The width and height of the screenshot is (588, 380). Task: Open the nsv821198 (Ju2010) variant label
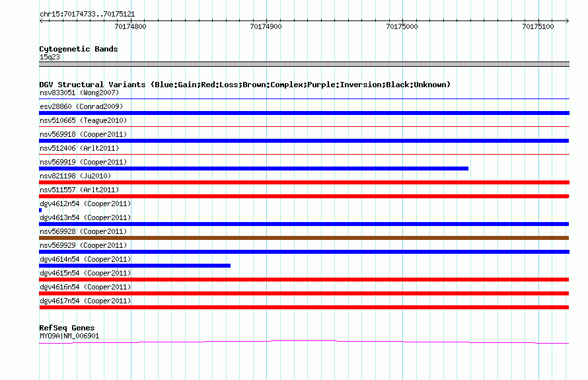point(75,176)
